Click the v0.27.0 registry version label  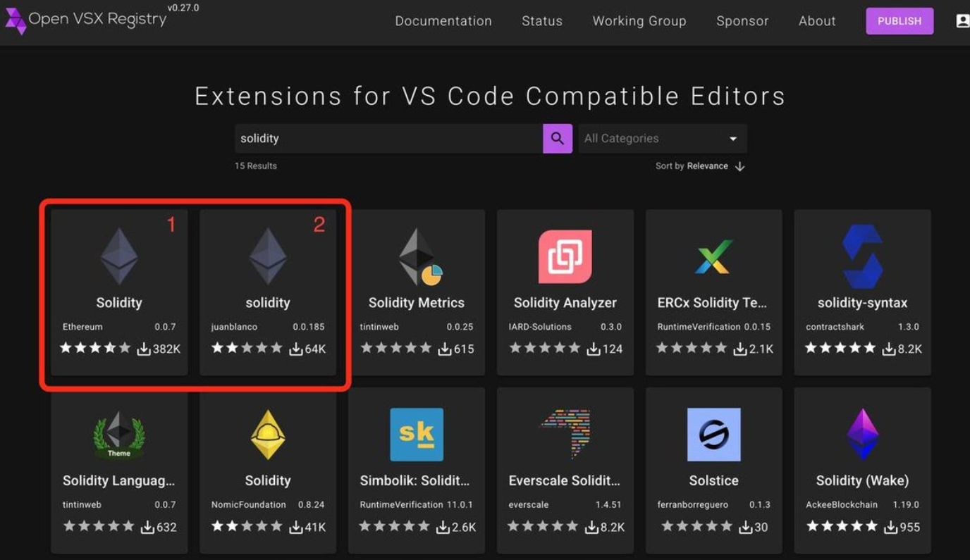pyautogui.click(x=183, y=8)
